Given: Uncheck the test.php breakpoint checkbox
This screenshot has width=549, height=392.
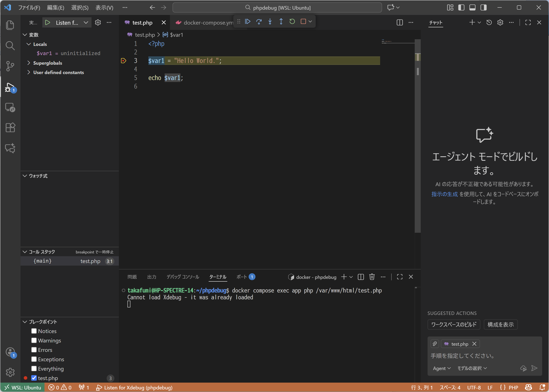Looking at the screenshot, I should coord(34,378).
